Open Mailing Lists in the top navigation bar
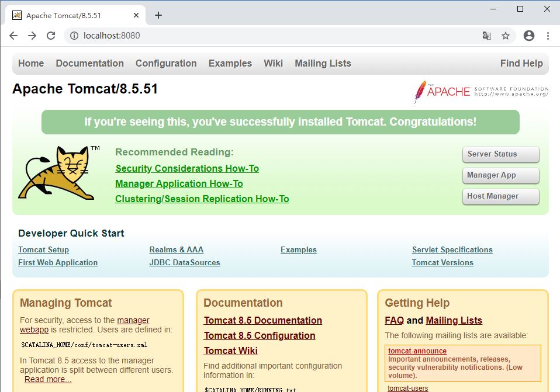 323,63
